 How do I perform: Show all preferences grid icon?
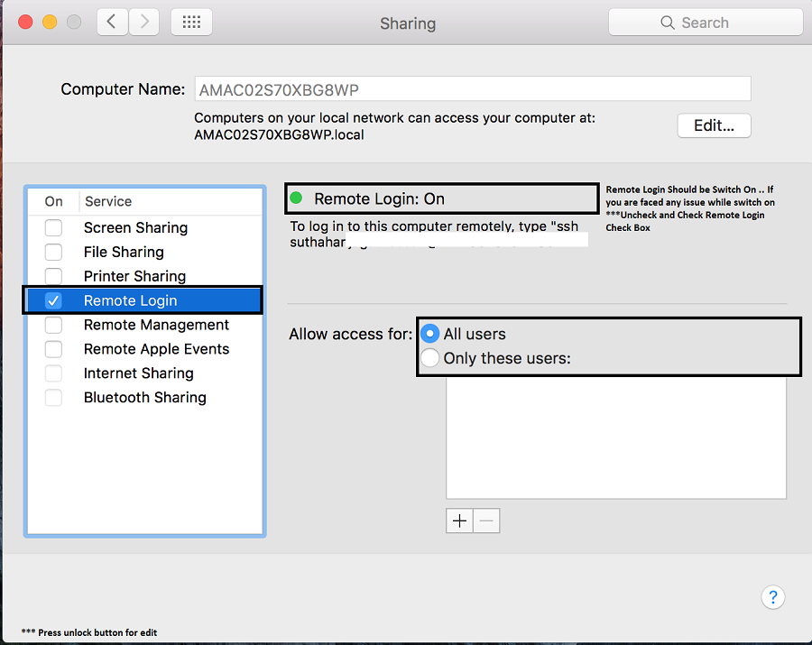pyautogui.click(x=191, y=22)
